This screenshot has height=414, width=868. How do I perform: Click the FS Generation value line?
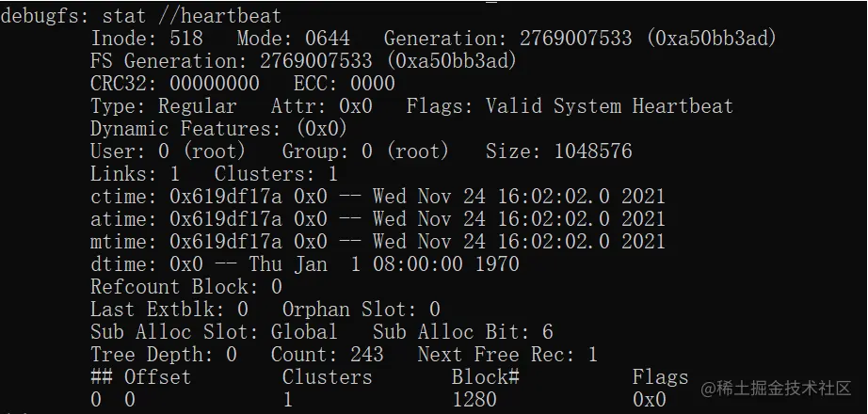[x=303, y=61]
